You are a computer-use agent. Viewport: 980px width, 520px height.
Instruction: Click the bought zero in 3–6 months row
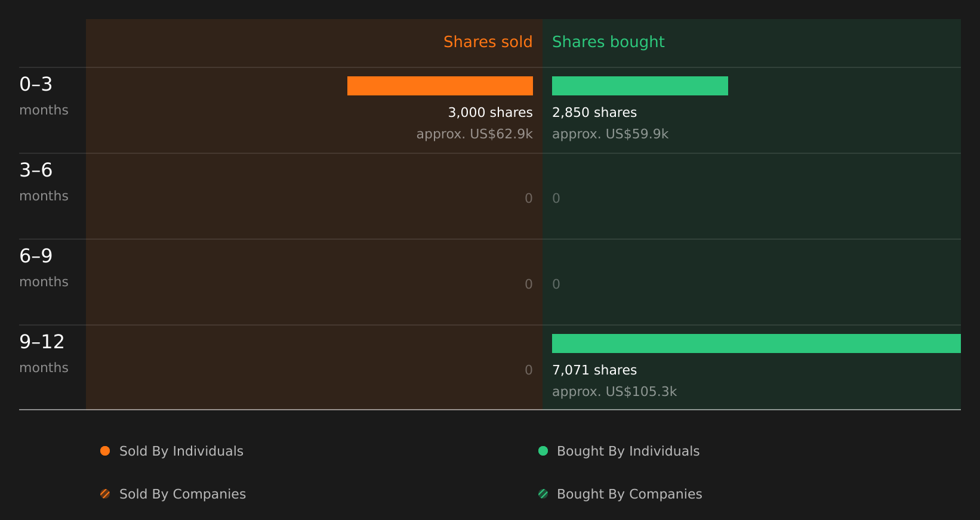(x=556, y=199)
